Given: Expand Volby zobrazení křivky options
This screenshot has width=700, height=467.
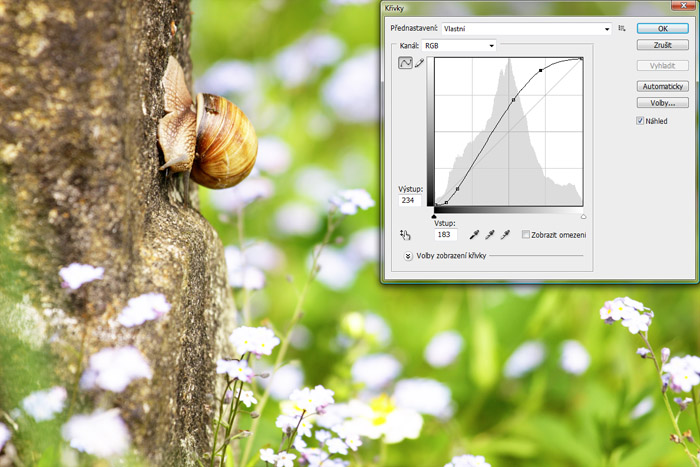Looking at the screenshot, I should coord(408,256).
